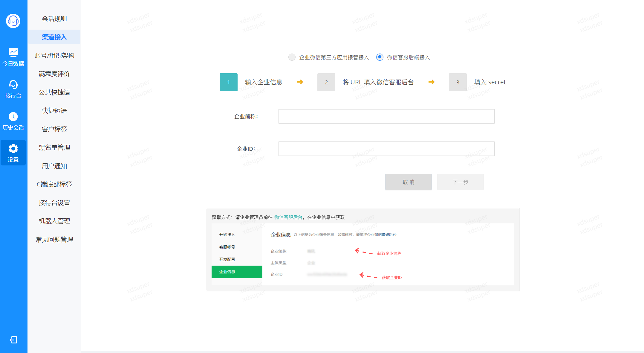The image size is (644, 353).
Task: Open the 微信客服后台 link
Action: pos(288,217)
